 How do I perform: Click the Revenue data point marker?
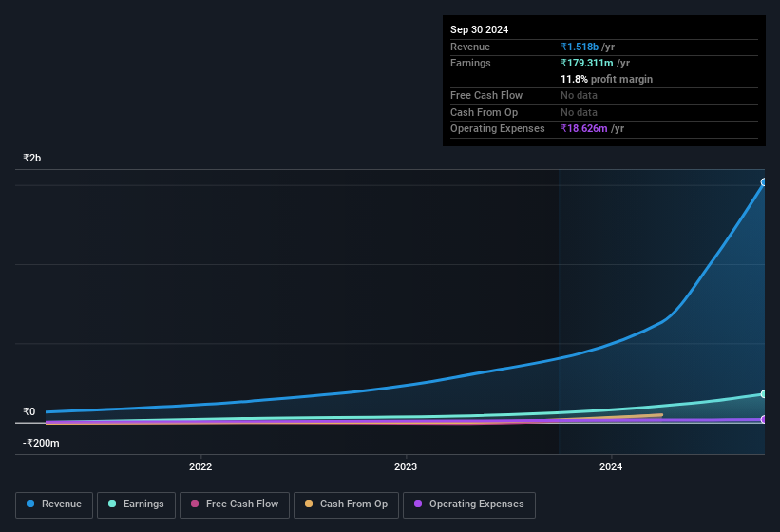point(764,182)
